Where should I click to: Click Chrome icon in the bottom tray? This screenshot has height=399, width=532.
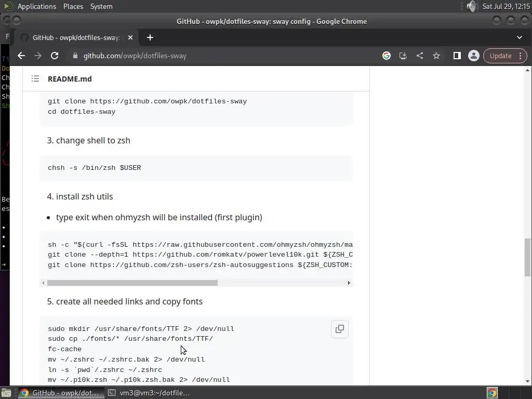click(493, 393)
